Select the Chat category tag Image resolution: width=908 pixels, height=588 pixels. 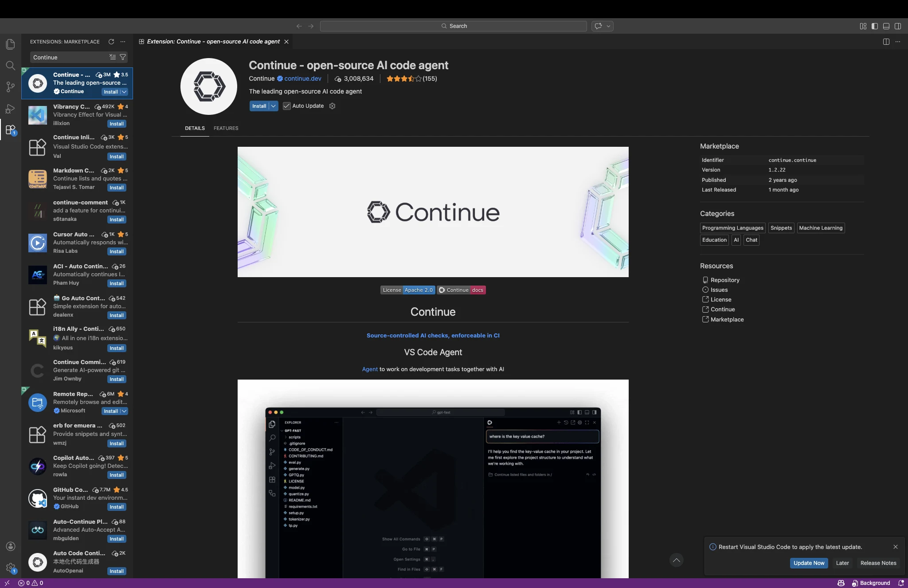(x=751, y=240)
